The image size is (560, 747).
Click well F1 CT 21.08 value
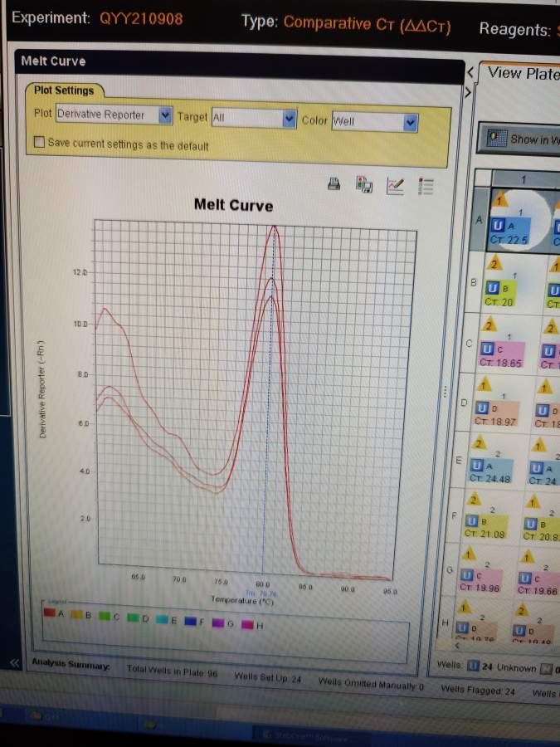coord(485,534)
